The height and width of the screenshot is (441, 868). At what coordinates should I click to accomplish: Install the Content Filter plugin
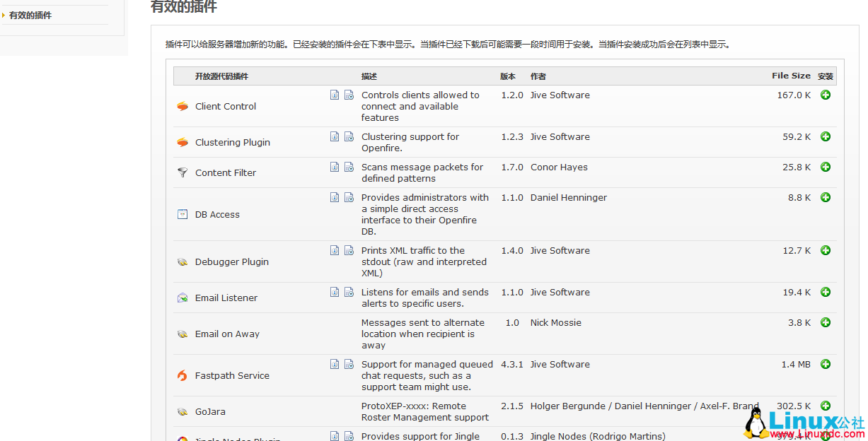point(826,167)
